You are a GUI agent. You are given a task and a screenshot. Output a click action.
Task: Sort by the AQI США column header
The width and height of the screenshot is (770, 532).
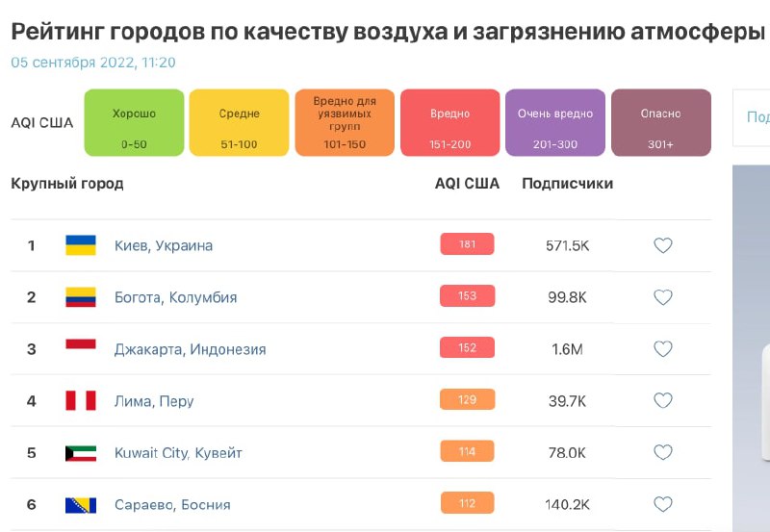467,184
